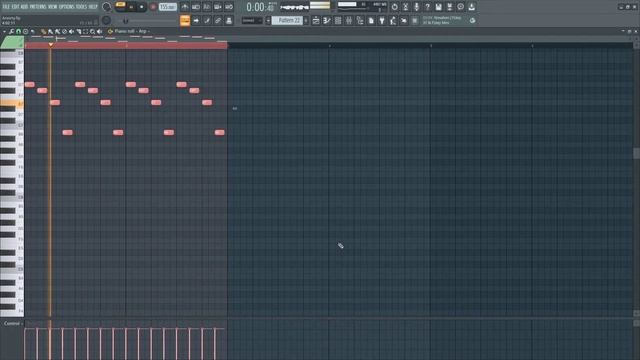Click the tempo display field
This screenshot has height=360, width=640.
coord(168,7)
